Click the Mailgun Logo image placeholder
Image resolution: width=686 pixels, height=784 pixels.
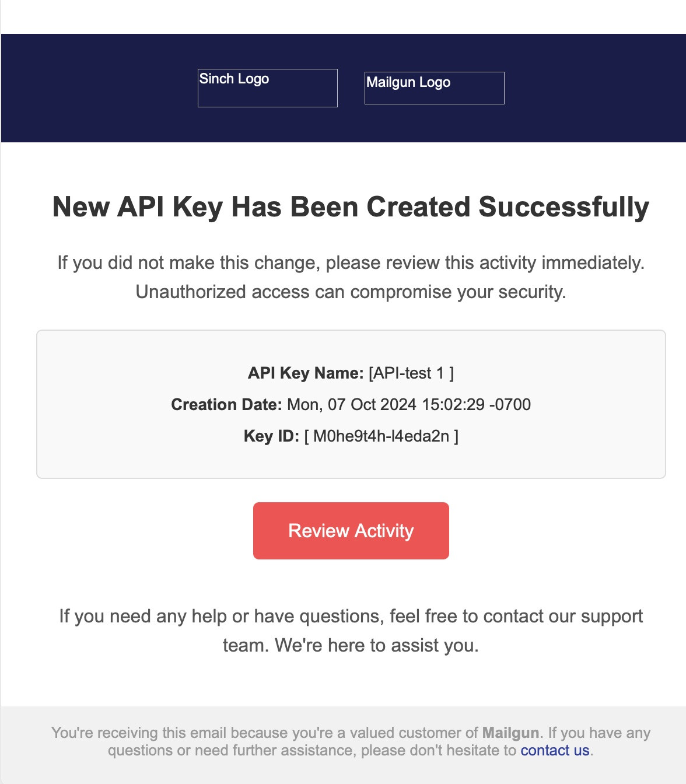tap(435, 88)
